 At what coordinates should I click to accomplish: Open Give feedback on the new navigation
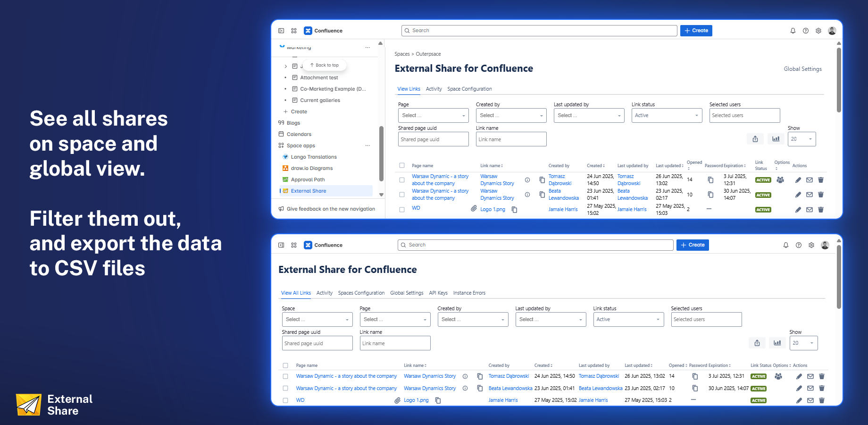pyautogui.click(x=327, y=209)
